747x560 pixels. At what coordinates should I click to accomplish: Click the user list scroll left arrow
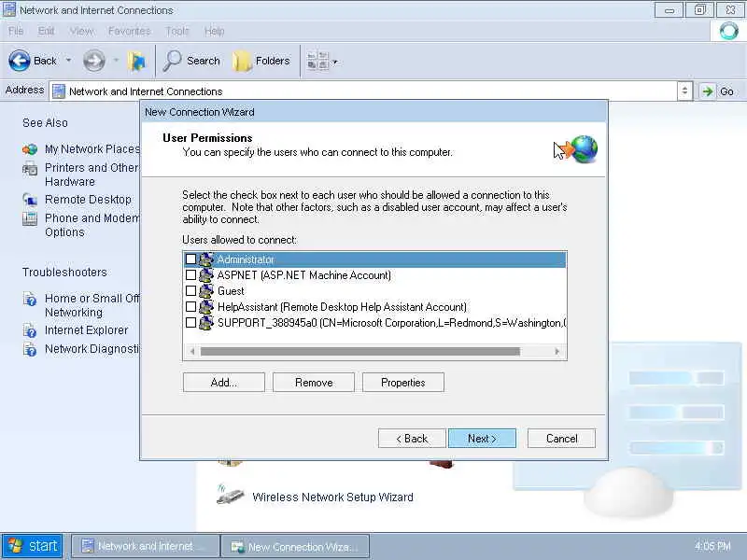click(192, 352)
